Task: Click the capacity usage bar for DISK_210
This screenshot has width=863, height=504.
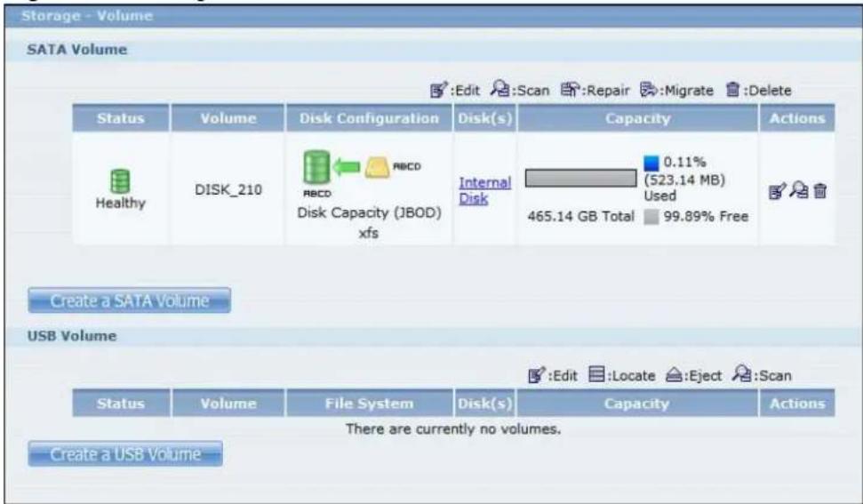Action: coord(580,179)
